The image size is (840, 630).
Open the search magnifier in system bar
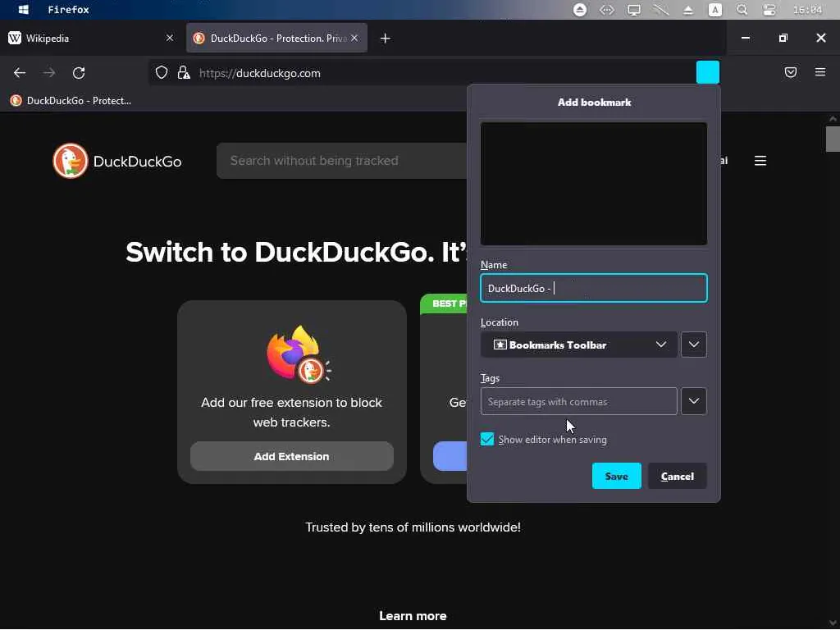pos(742,10)
